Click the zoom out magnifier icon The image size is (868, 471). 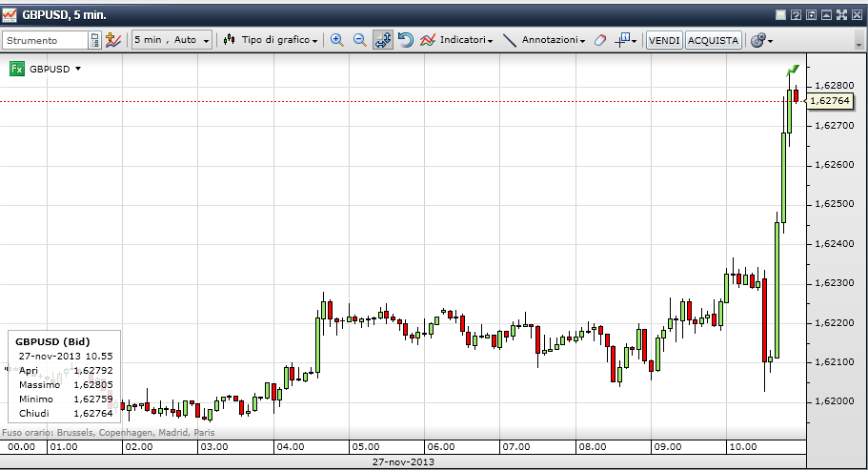[360, 40]
